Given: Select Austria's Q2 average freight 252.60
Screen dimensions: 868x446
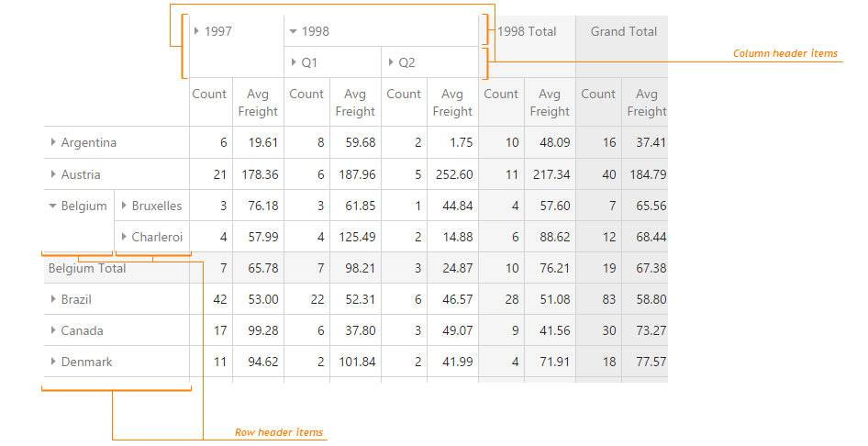Looking at the screenshot, I should (x=455, y=174).
